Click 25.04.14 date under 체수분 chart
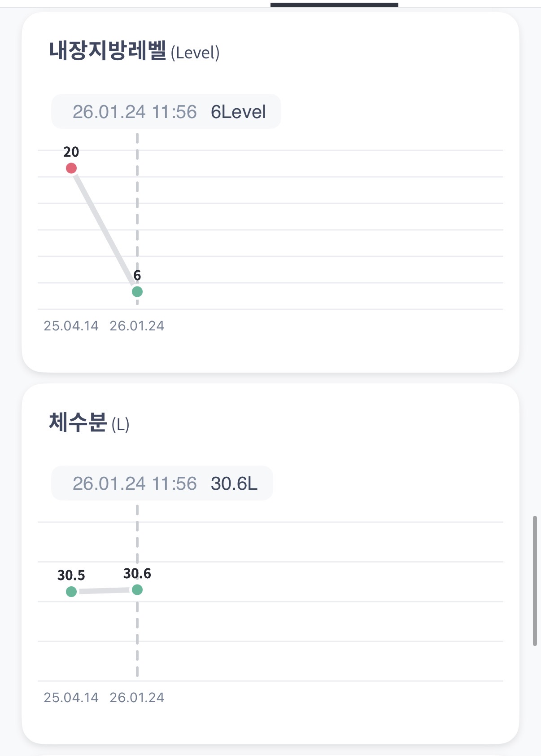 pyautogui.click(x=71, y=698)
